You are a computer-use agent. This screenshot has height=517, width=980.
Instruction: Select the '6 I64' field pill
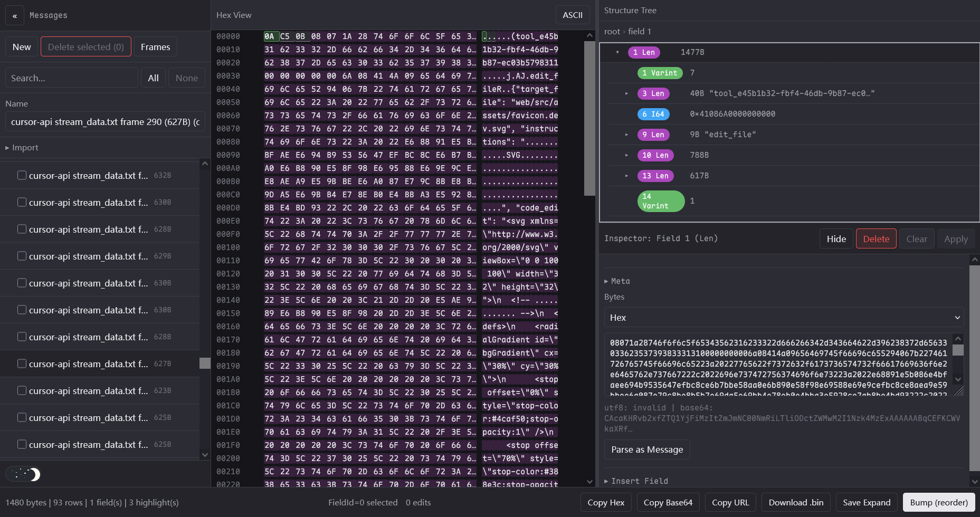point(653,114)
